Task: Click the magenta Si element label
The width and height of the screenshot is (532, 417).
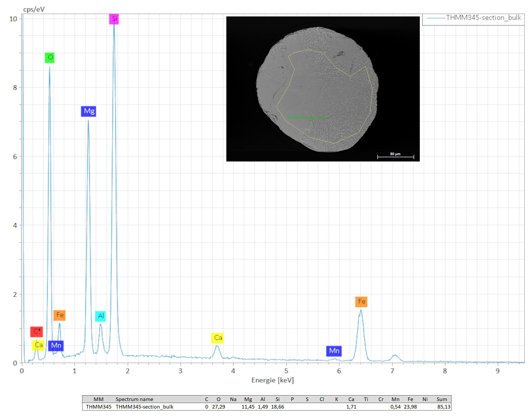Action: 114,19
